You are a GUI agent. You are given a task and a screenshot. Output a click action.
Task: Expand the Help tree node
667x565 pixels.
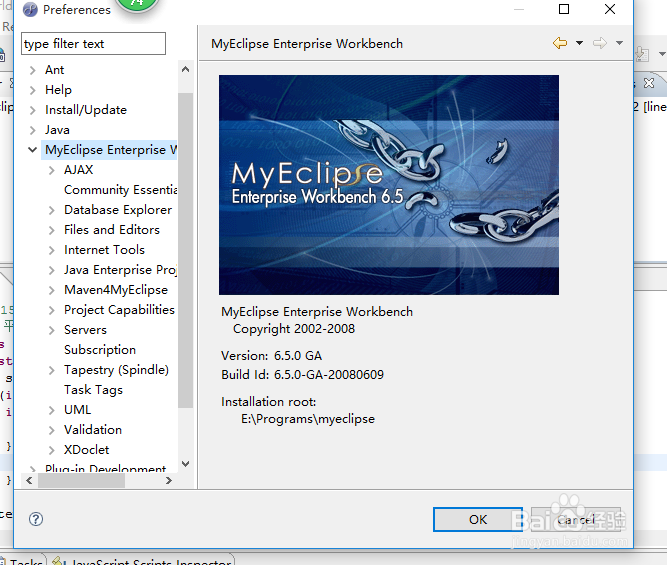[32, 90]
